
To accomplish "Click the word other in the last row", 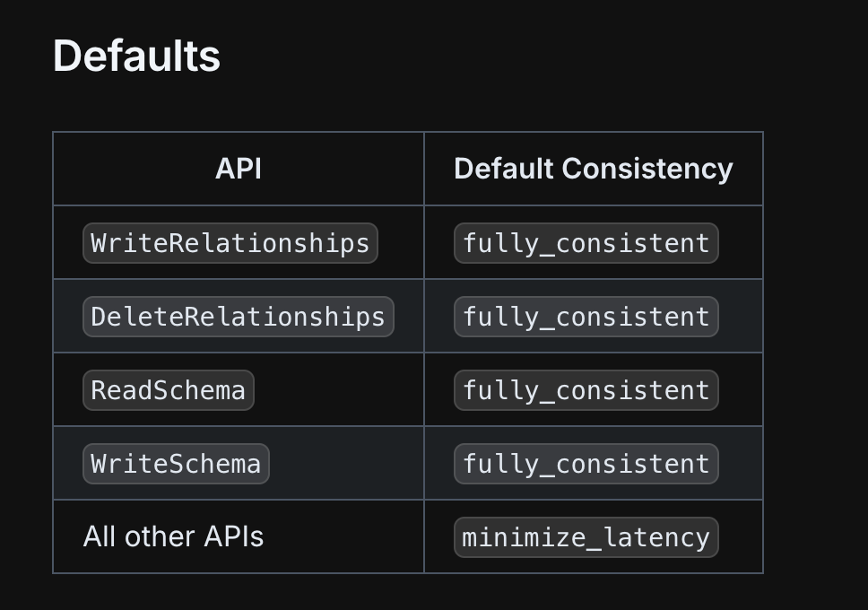I will [x=160, y=536].
